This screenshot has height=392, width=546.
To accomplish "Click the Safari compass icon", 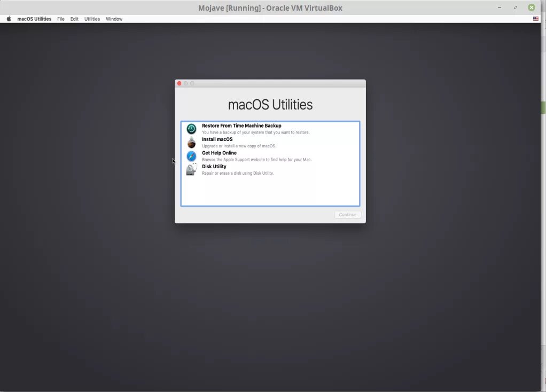I will pos(191,156).
